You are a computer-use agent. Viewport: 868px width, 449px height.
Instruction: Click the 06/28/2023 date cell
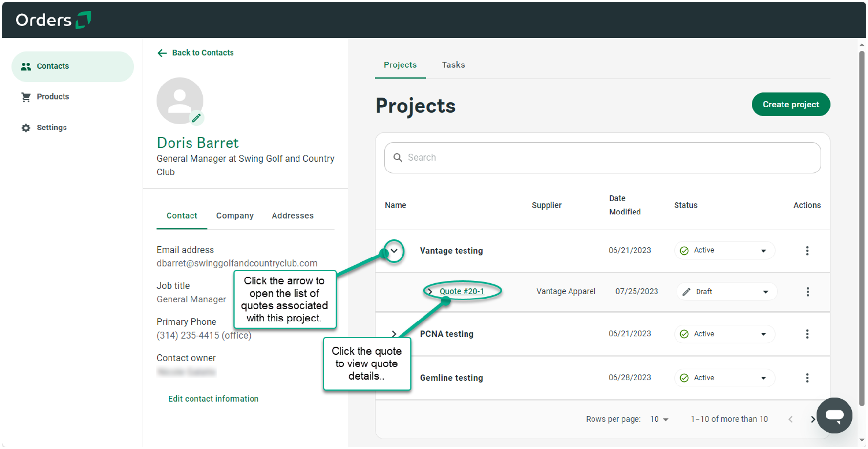click(x=630, y=378)
